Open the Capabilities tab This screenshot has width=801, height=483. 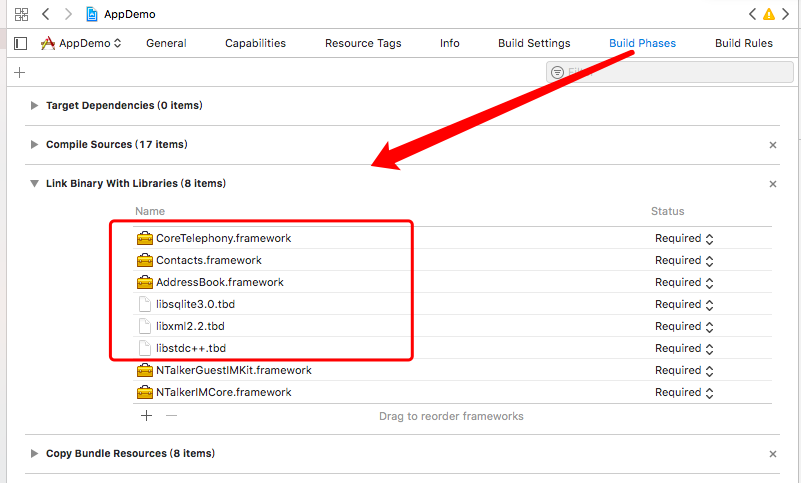coord(255,43)
